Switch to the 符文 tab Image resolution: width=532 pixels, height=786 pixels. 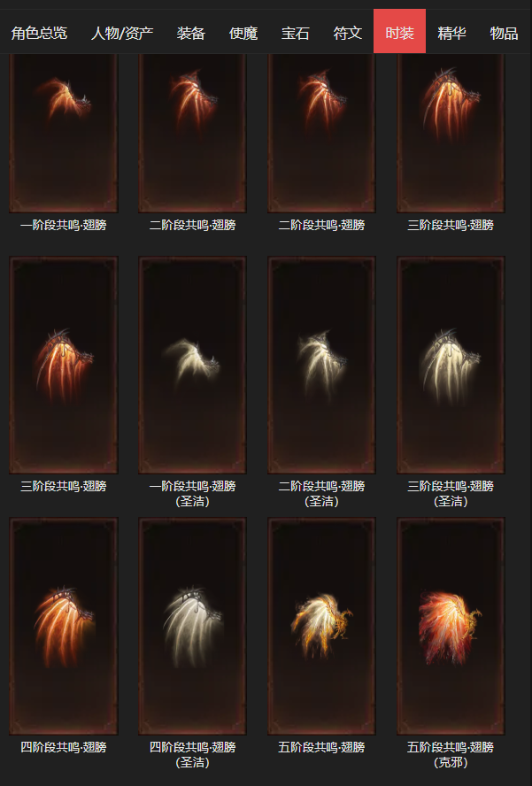[x=348, y=33]
